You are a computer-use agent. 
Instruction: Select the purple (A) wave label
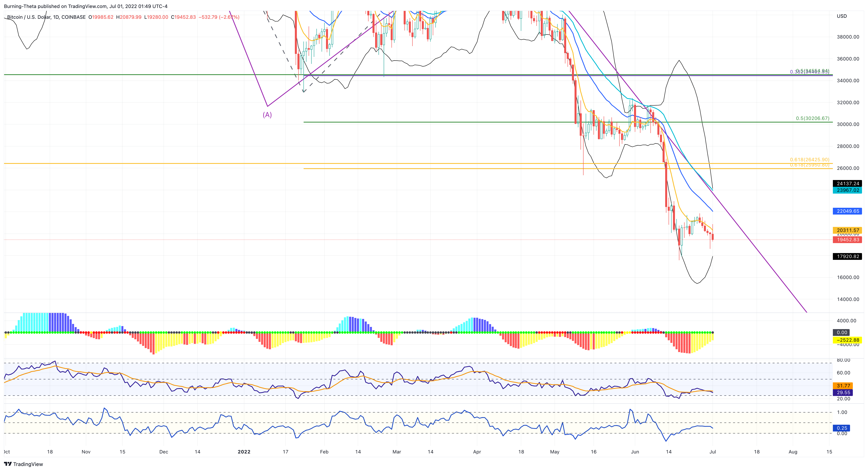click(267, 115)
